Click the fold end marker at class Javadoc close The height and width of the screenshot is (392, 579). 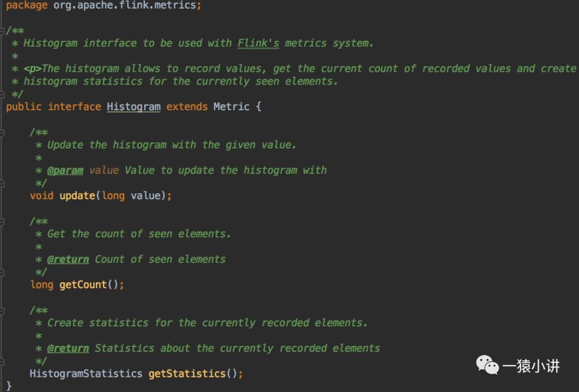[3, 94]
